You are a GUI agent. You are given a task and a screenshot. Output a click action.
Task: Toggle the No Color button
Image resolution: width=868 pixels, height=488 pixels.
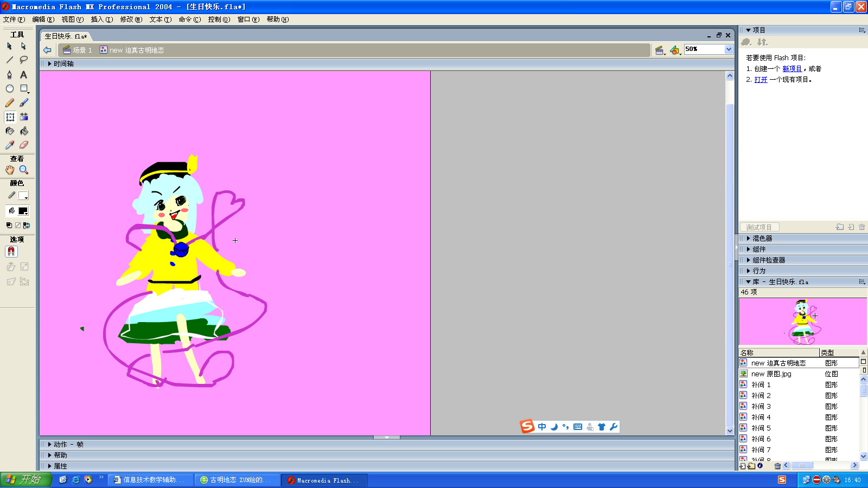coord(18,225)
